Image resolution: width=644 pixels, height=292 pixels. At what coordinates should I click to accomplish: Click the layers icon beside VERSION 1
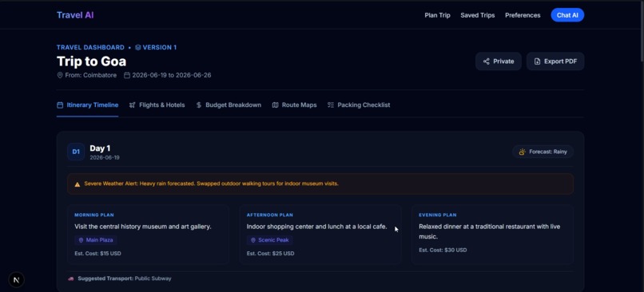tap(138, 48)
